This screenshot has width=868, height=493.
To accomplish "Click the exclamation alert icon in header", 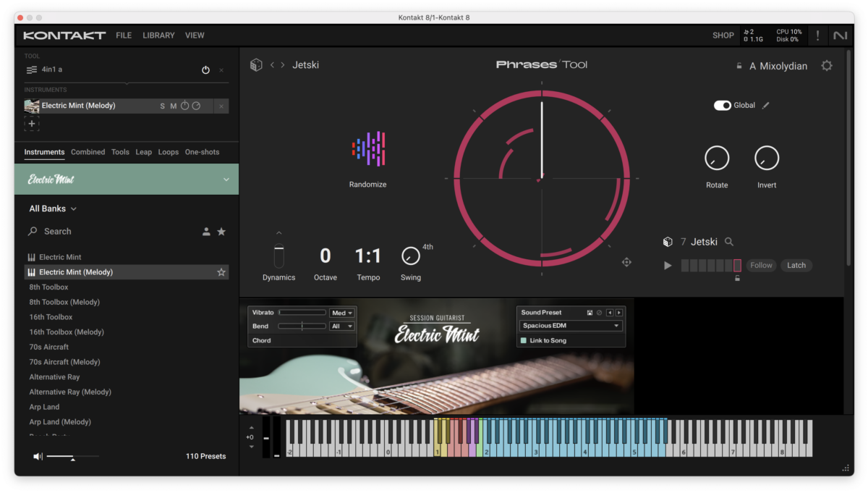I will tap(818, 35).
